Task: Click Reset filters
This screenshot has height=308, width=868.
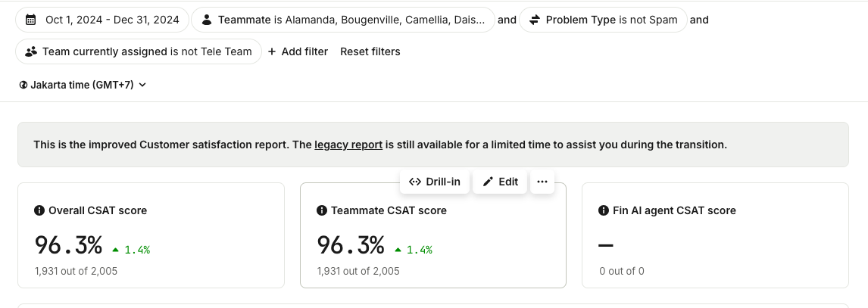Action: (370, 51)
